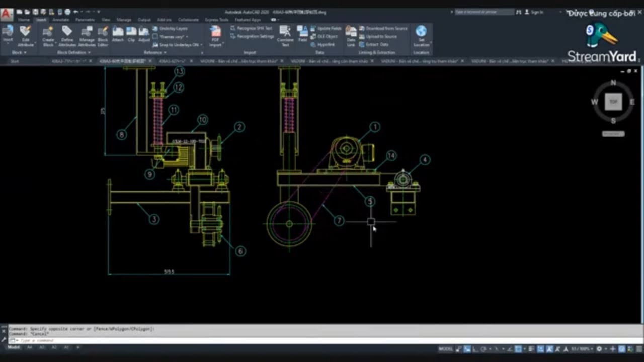Click Upload to Source
This screenshot has height=362, width=644.
click(378, 36)
